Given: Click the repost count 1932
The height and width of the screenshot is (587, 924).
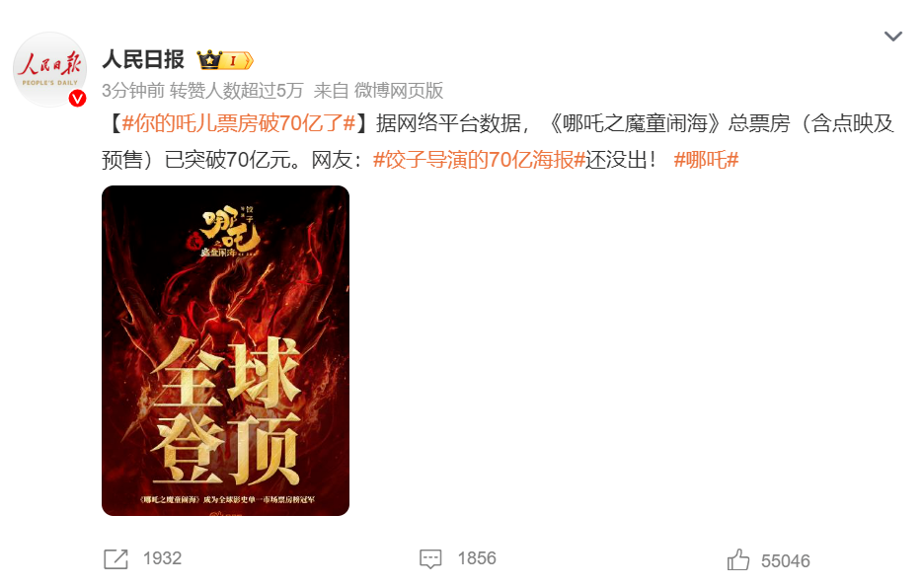Looking at the screenshot, I should coord(162,558).
